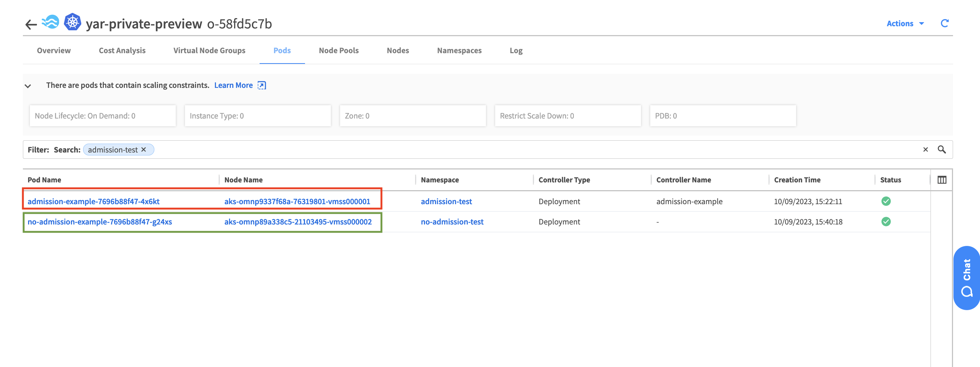The width and height of the screenshot is (980, 367).
Task: Sort by the Status column header
Action: (x=890, y=179)
